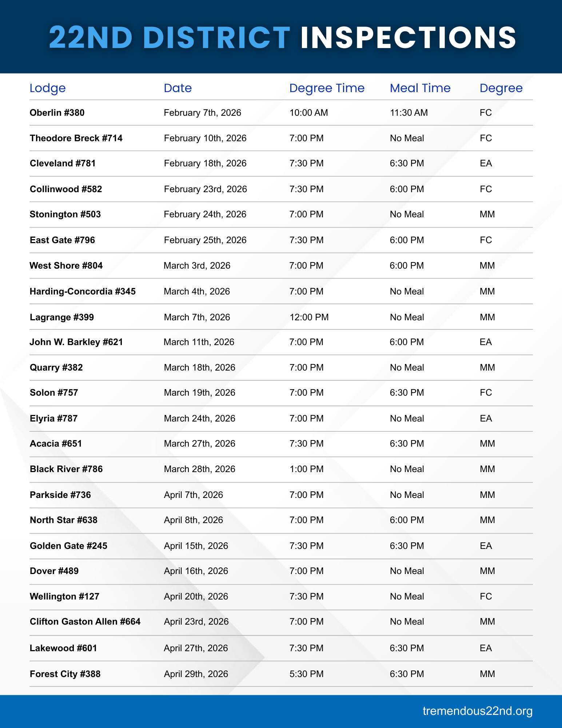Viewport: 562px width, 728px height.
Task: Select the John W. Barkley #621 entry
Action: point(76,342)
